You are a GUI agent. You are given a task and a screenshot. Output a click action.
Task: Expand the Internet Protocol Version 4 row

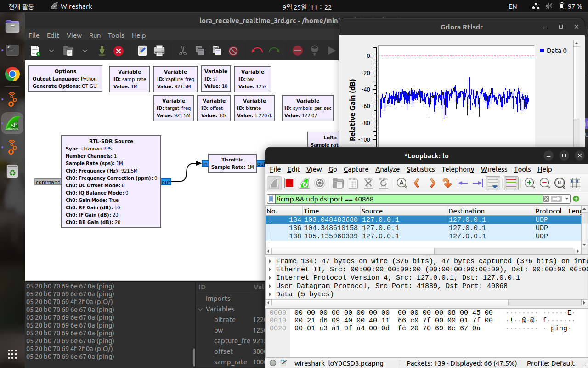270,277
